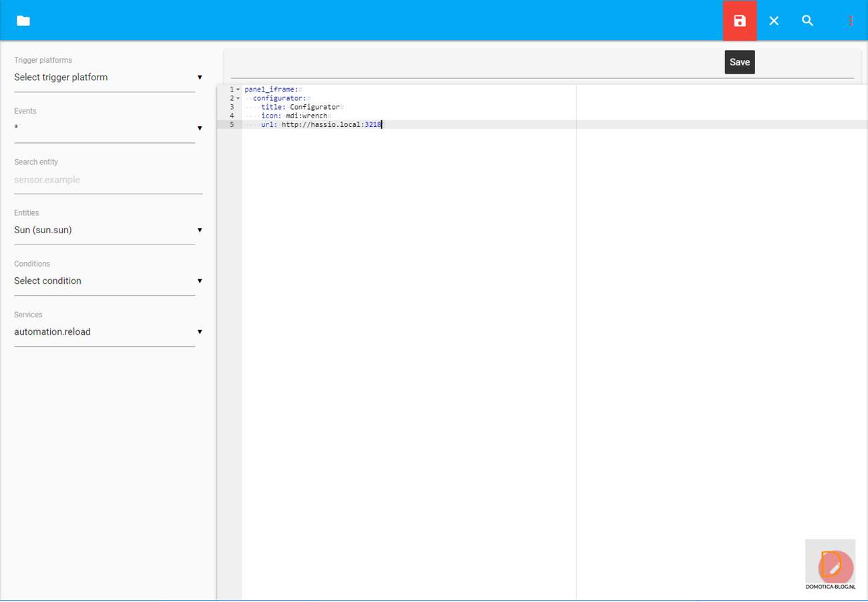Collapse the configurator block fold arrow
The height and width of the screenshot is (602, 868).
pyautogui.click(x=238, y=98)
